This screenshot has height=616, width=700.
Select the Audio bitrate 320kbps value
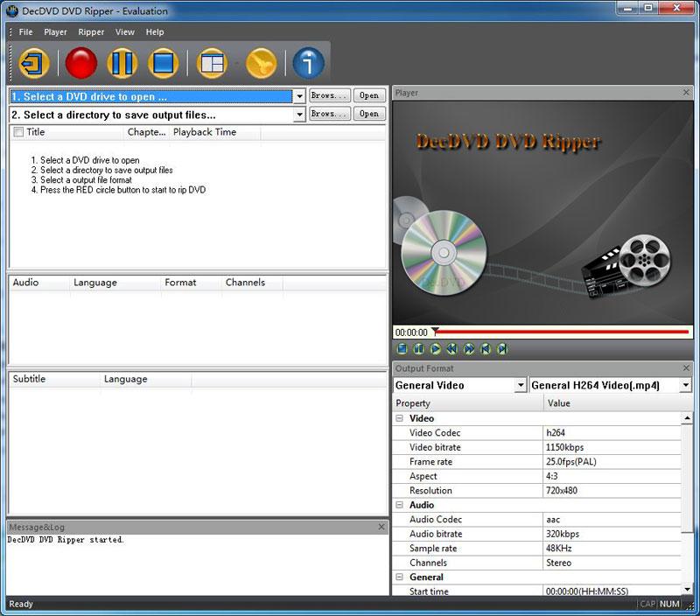(612, 534)
